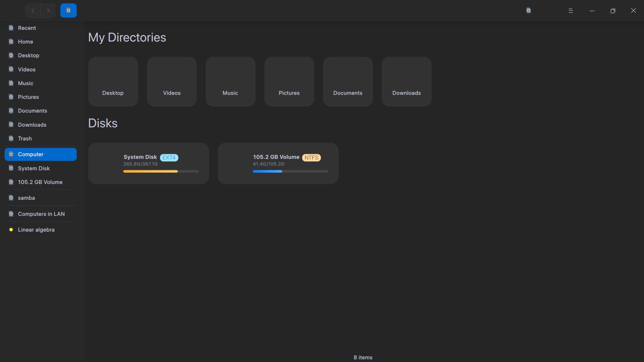Image resolution: width=644 pixels, height=362 pixels.
Task: Click the blue view mode icon in toolbar
Action: [68, 10]
